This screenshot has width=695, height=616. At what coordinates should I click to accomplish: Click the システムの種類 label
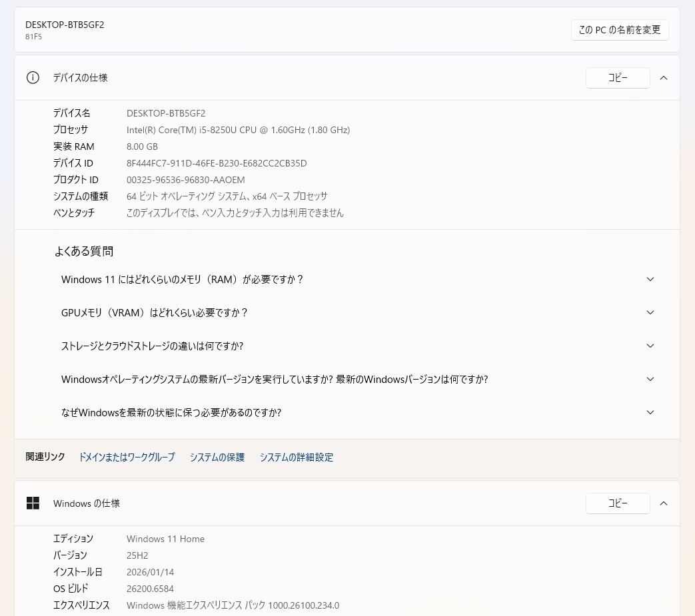pyautogui.click(x=81, y=196)
